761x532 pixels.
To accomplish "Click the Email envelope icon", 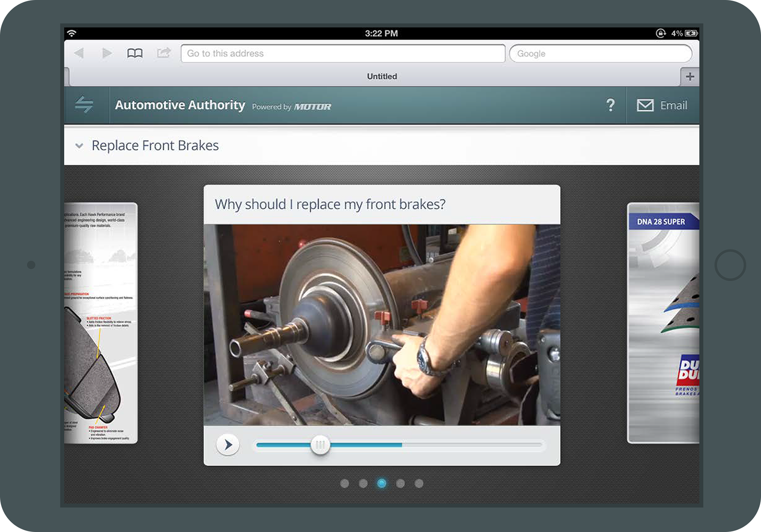I will [x=645, y=105].
